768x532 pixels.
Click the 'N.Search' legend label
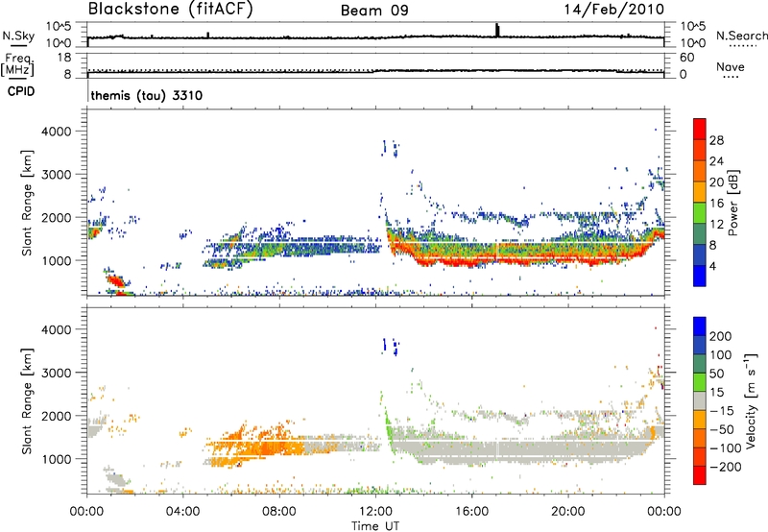click(x=742, y=36)
